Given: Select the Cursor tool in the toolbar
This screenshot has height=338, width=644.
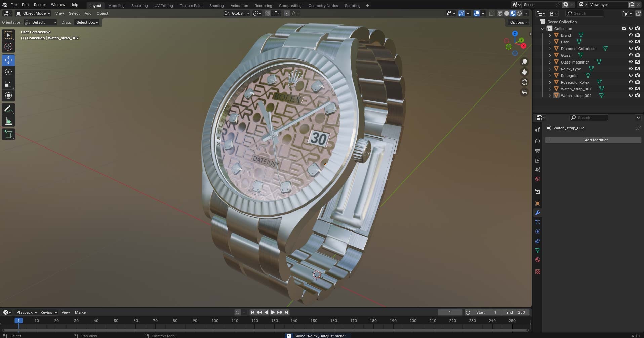Looking at the screenshot, I should (8, 47).
